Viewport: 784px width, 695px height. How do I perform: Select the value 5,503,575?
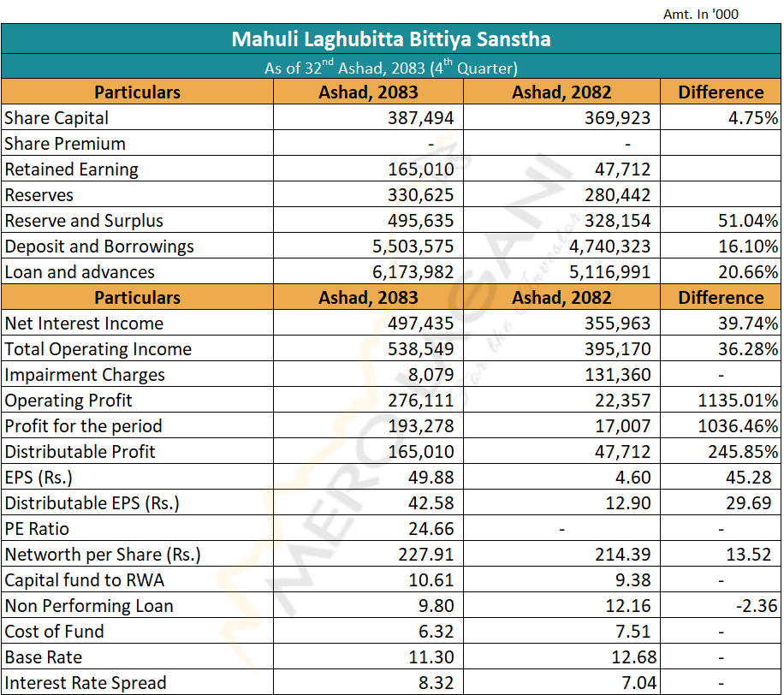(413, 247)
